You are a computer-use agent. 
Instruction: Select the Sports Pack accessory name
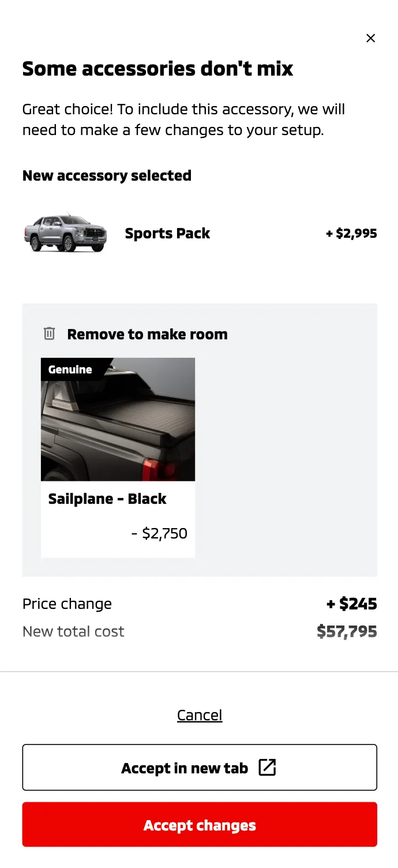(167, 233)
